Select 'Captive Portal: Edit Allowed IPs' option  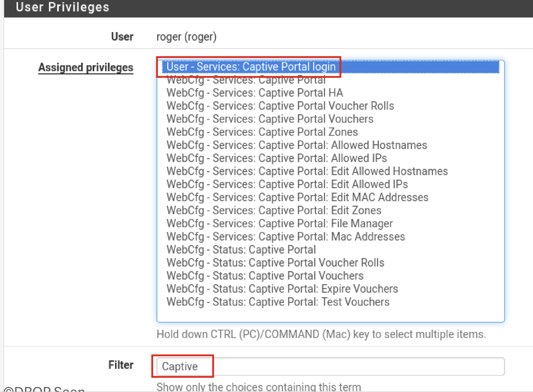tap(287, 184)
